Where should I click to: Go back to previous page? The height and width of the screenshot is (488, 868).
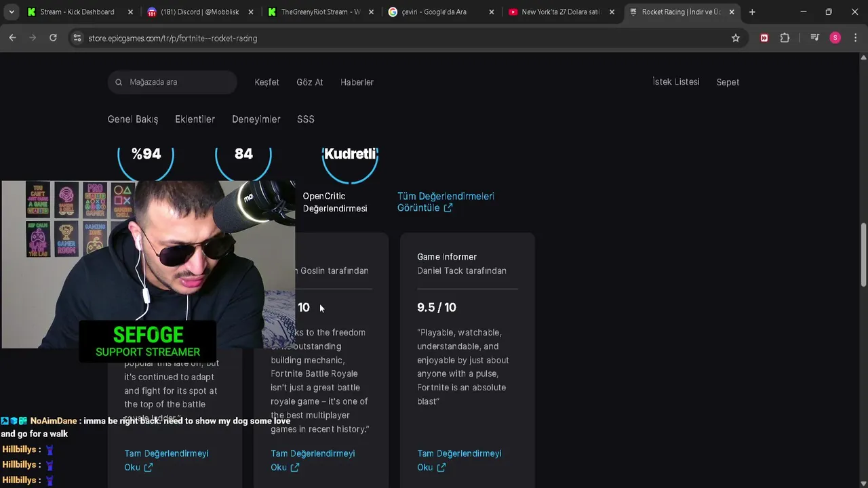pyautogui.click(x=12, y=38)
